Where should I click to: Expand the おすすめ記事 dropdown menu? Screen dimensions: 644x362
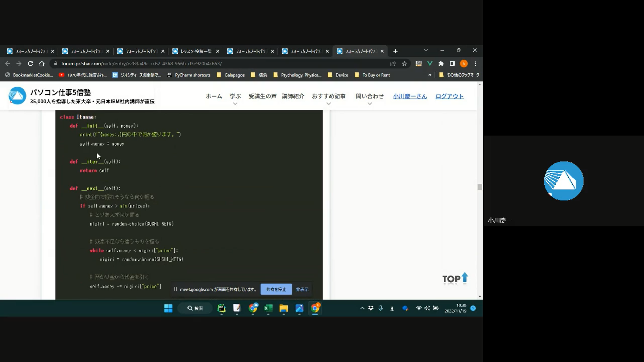[328, 96]
